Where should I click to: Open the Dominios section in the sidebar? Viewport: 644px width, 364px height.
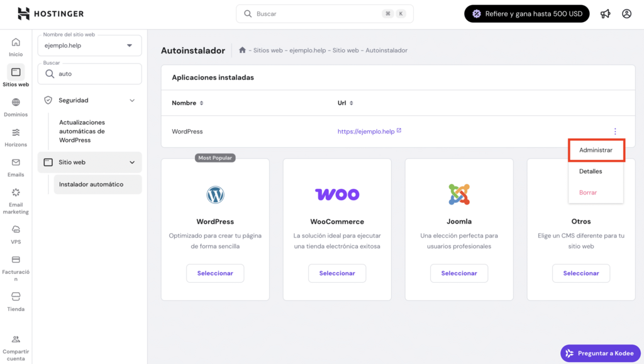(x=15, y=107)
